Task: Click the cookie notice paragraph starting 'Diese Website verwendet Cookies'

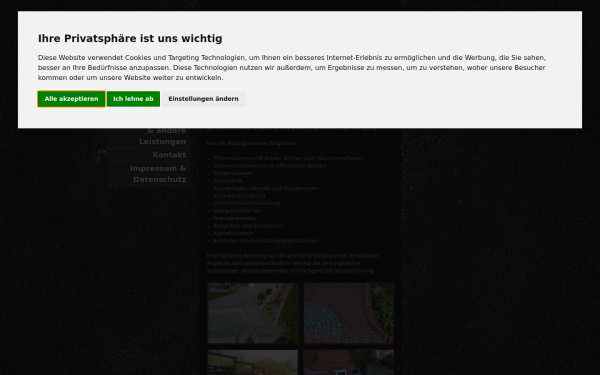Action: point(292,68)
